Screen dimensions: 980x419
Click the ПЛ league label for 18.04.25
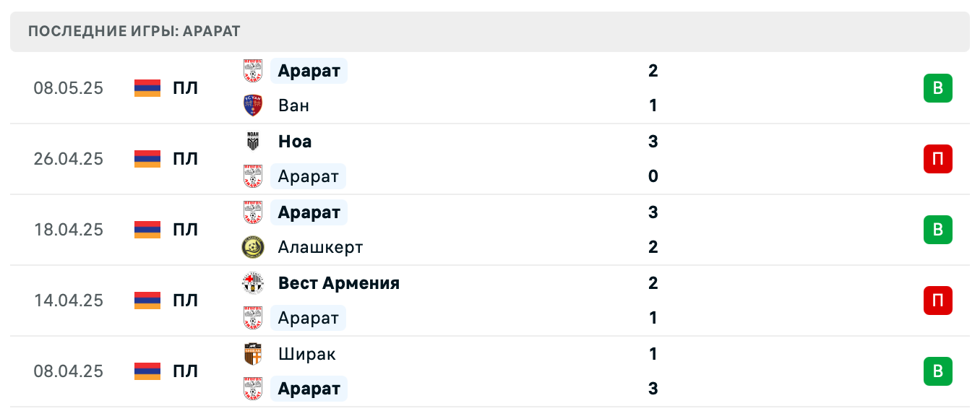pos(184,230)
